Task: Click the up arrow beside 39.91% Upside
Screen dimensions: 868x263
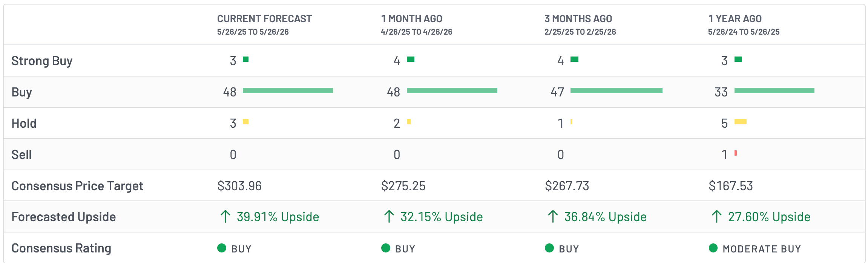Action: (x=225, y=216)
